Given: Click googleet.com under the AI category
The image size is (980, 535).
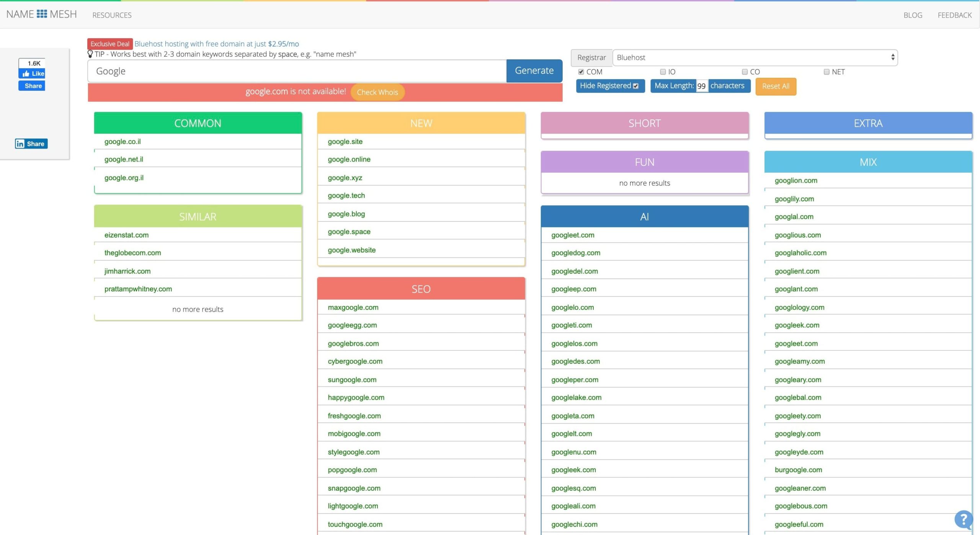Looking at the screenshot, I should point(572,235).
